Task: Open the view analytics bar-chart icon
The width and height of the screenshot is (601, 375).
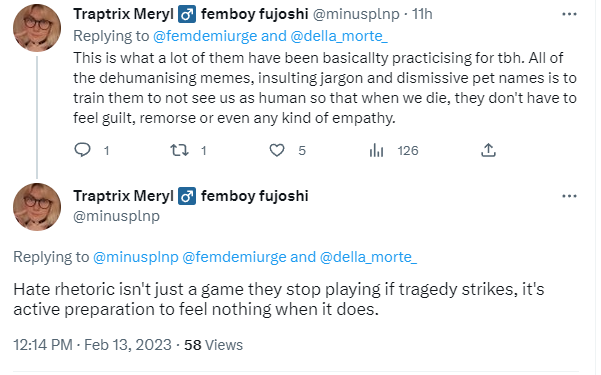Action: pos(376,150)
